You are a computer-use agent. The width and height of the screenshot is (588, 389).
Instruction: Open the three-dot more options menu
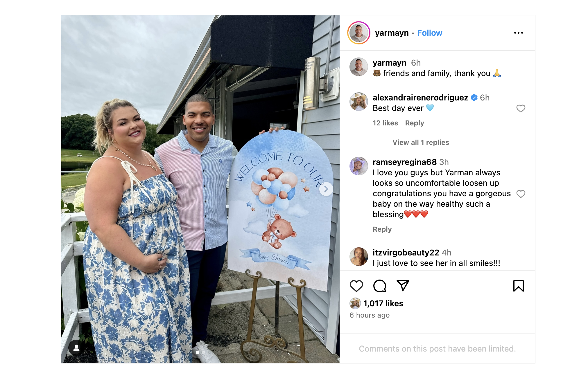[x=518, y=33]
